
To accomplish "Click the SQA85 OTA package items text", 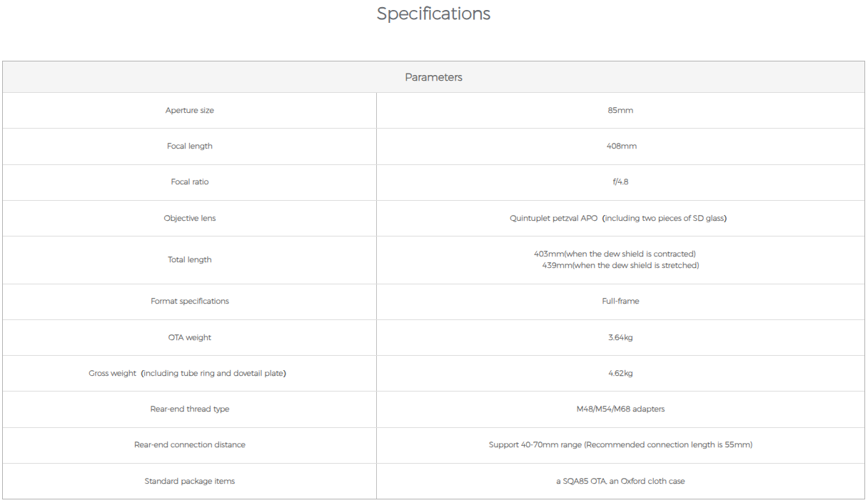I will point(620,482).
